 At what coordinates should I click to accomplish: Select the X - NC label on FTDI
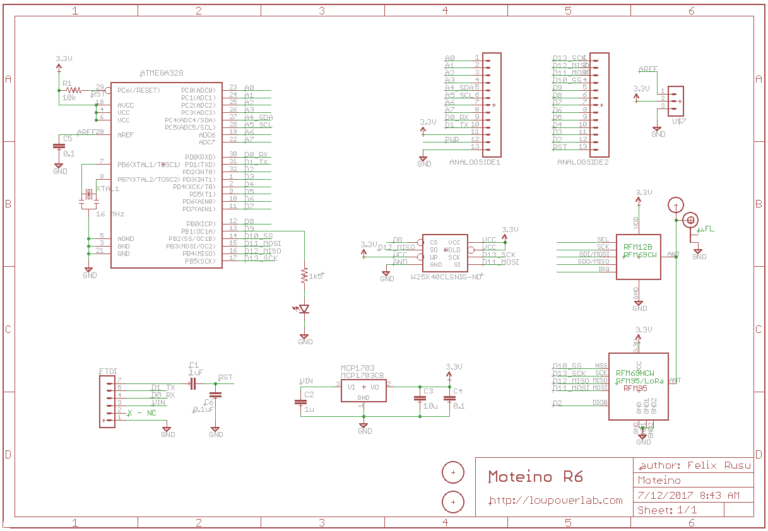142,413
